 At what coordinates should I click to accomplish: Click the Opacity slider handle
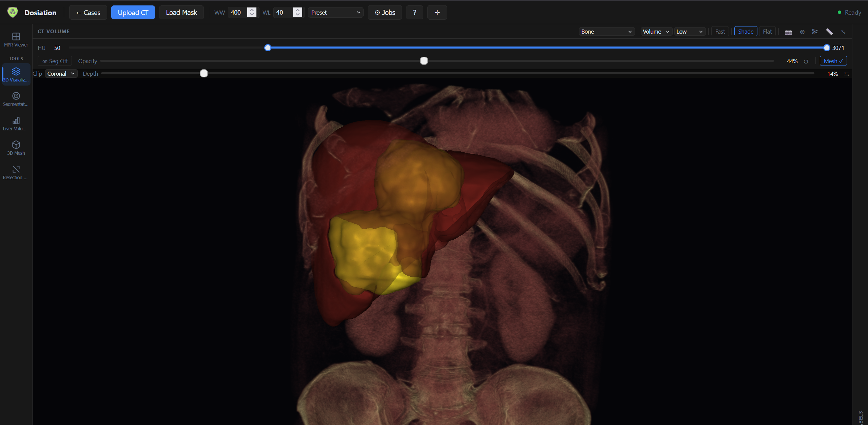coord(424,61)
